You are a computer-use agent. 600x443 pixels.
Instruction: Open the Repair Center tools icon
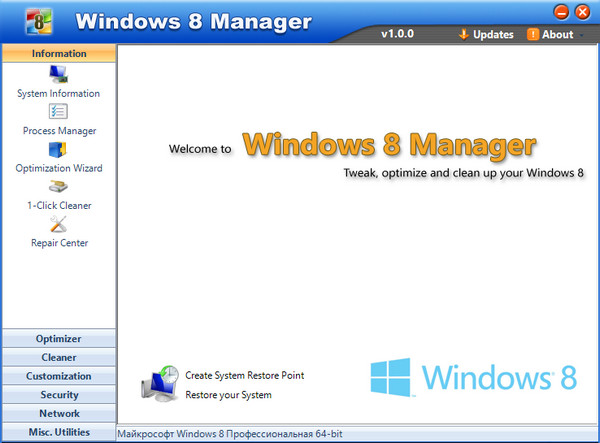(x=58, y=224)
